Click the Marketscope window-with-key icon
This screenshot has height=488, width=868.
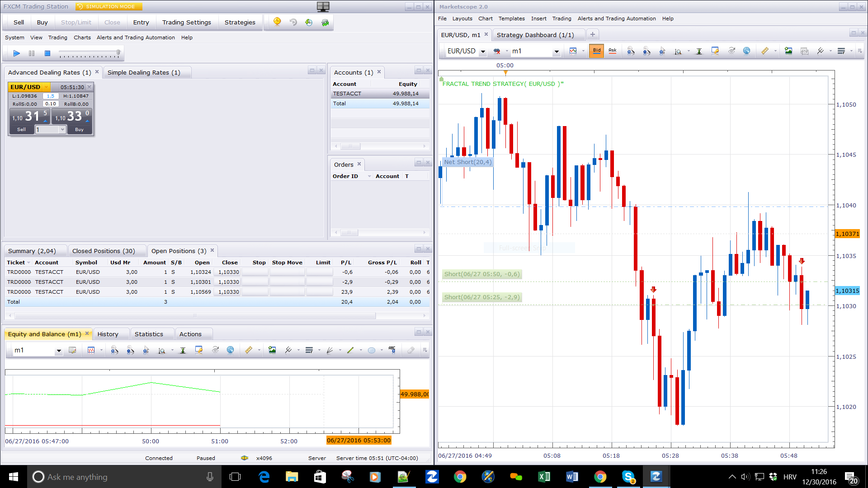coord(715,51)
